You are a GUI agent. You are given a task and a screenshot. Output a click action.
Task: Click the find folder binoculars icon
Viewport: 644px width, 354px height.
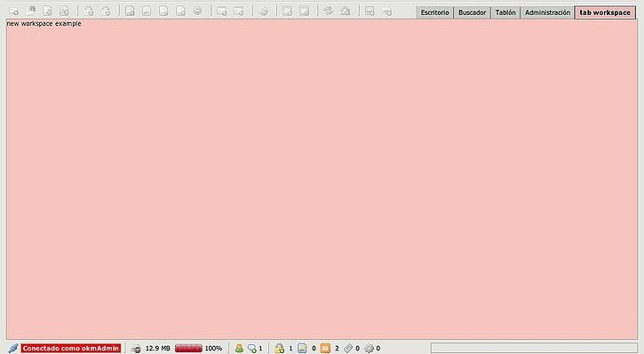pyautogui.click(x=30, y=11)
